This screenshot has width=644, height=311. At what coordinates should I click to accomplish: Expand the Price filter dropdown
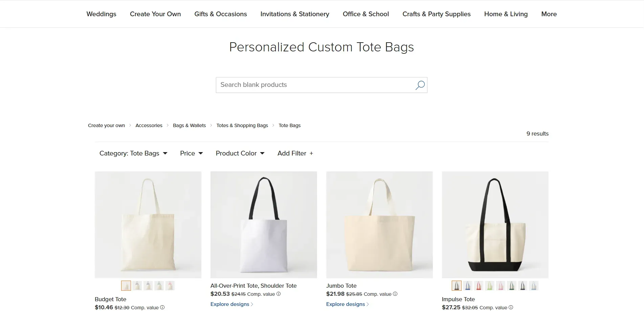pyautogui.click(x=191, y=153)
